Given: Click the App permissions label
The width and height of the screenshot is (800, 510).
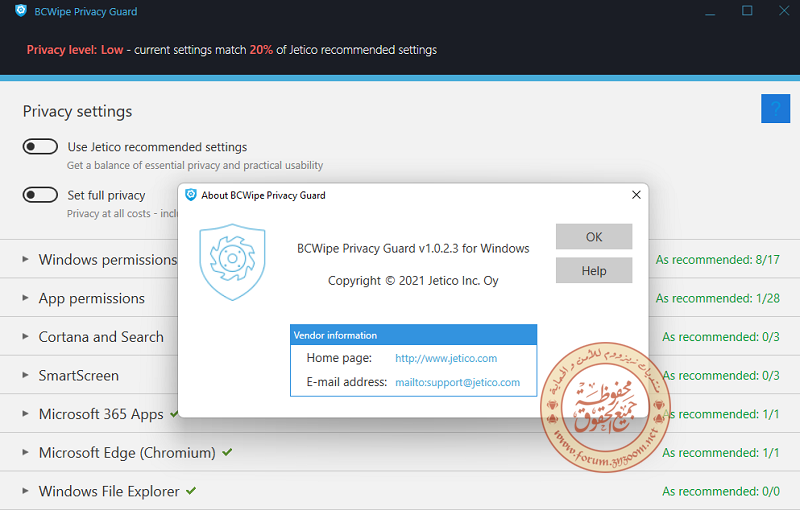Looking at the screenshot, I should 92,298.
